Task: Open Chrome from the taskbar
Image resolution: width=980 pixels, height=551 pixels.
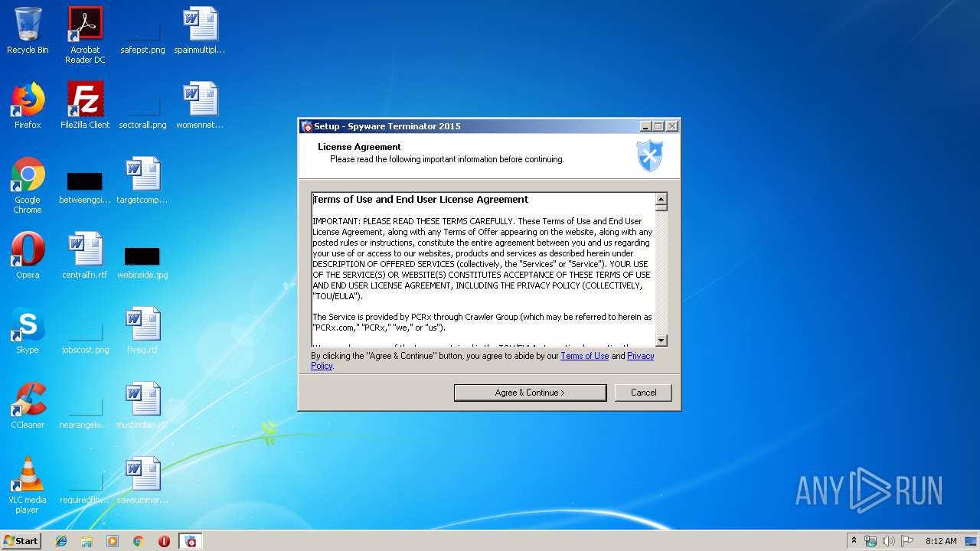Action: (138, 541)
